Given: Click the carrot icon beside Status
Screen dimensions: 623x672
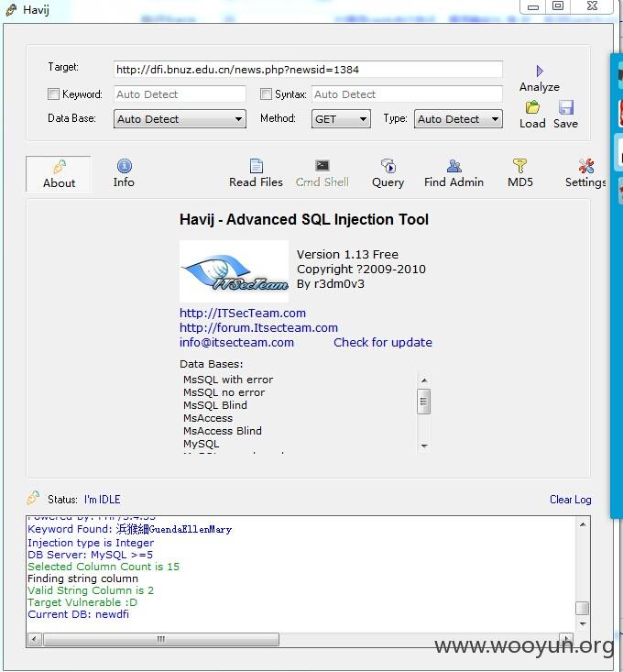Looking at the screenshot, I should tap(33, 498).
